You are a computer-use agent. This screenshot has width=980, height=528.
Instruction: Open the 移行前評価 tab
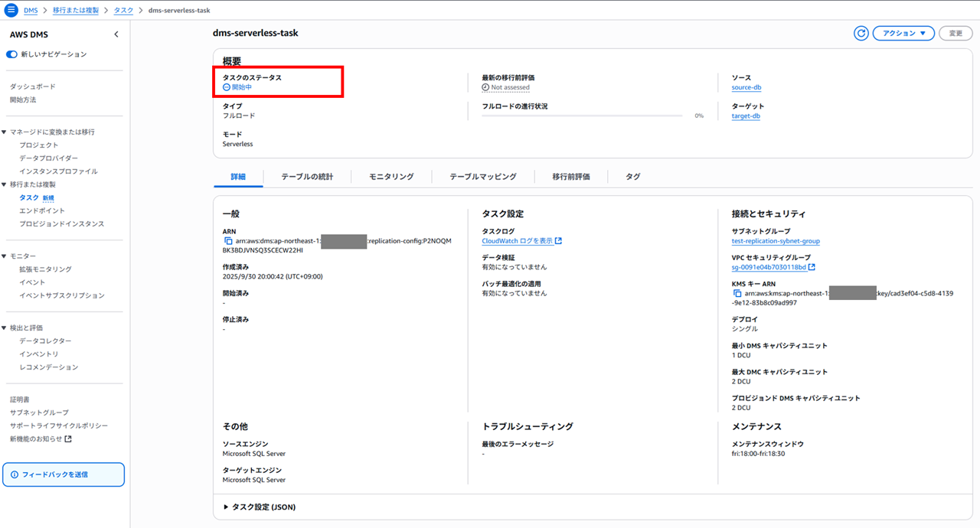click(571, 177)
